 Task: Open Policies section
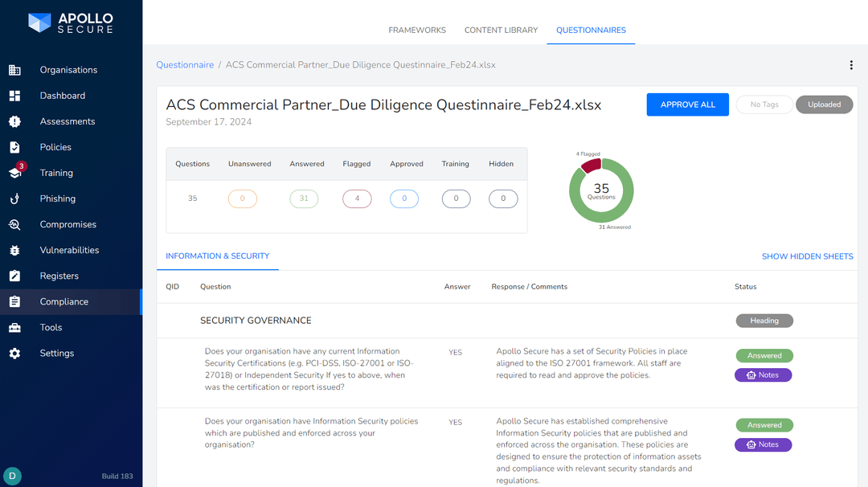[55, 147]
